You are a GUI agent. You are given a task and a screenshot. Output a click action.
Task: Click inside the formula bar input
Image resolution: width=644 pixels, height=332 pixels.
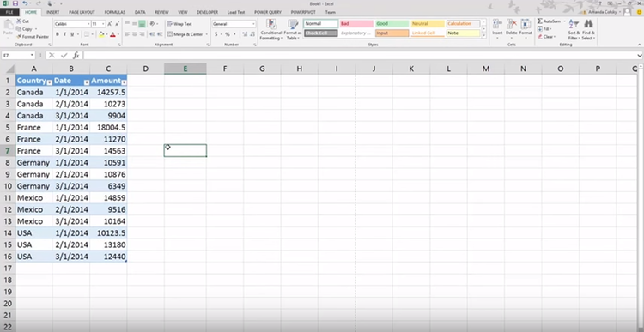[360, 55]
